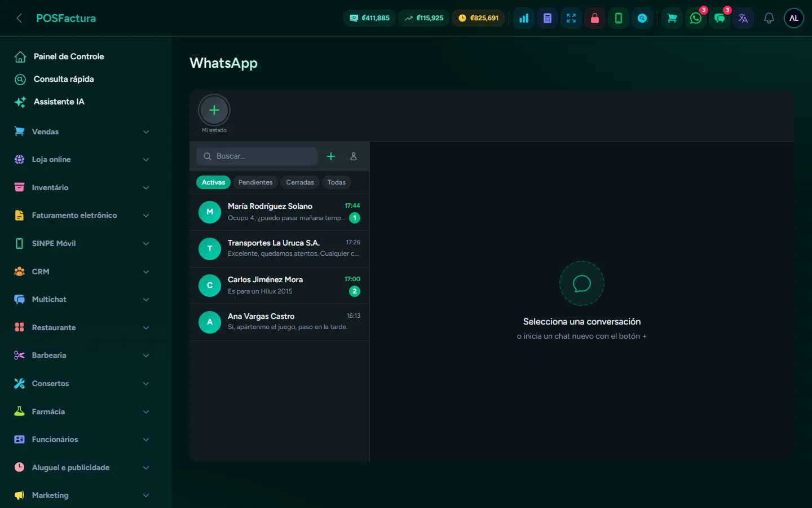
Task: Expand the CRM section
Action: click(x=82, y=271)
